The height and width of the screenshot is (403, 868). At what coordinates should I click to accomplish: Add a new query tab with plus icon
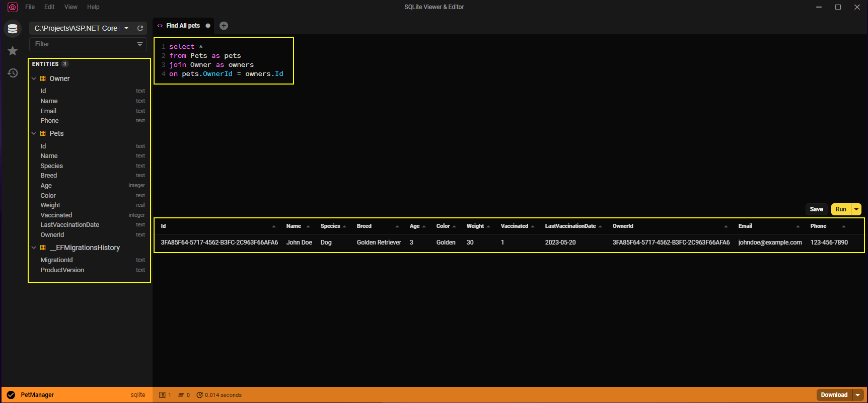point(224,26)
